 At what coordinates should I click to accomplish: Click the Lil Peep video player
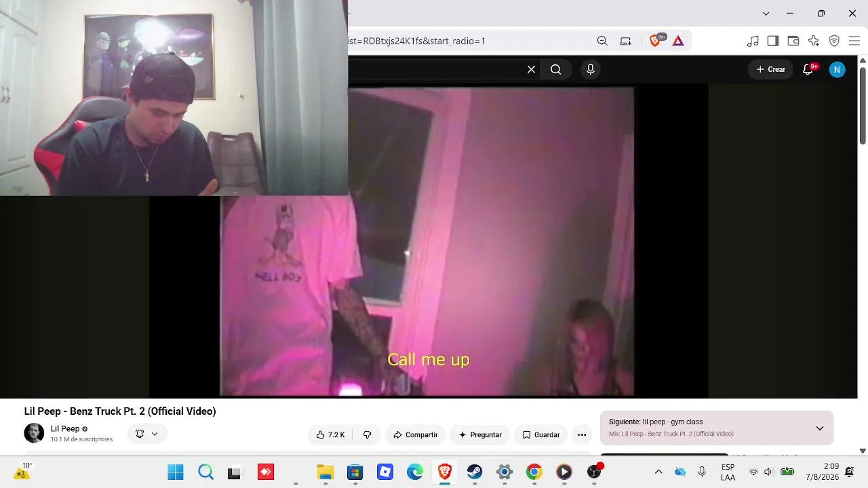point(427,241)
